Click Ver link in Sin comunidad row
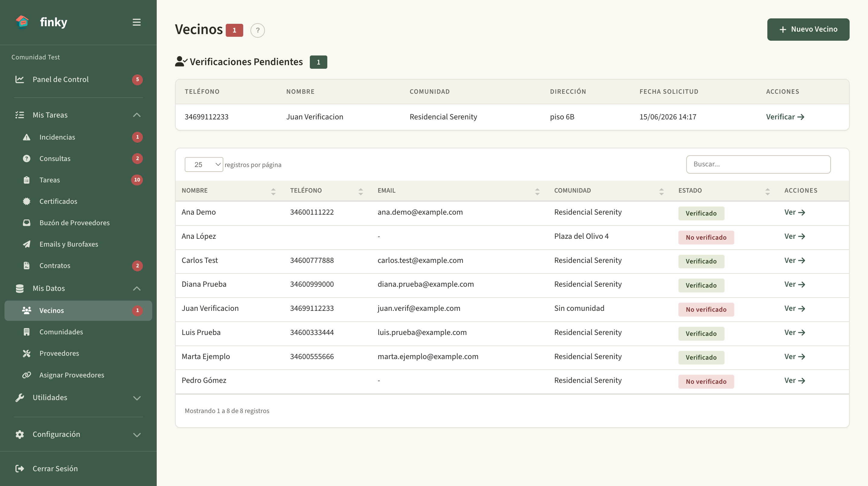Image resolution: width=868 pixels, height=486 pixels. 794,308
